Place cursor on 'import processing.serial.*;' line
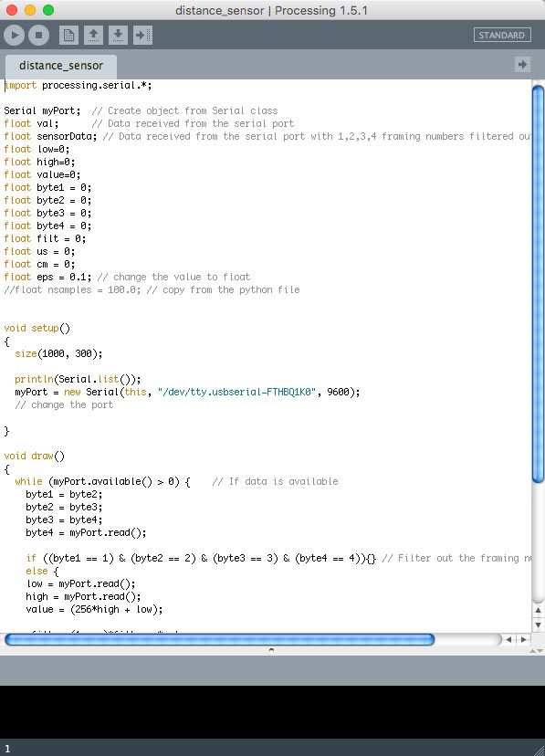 click(x=79, y=85)
